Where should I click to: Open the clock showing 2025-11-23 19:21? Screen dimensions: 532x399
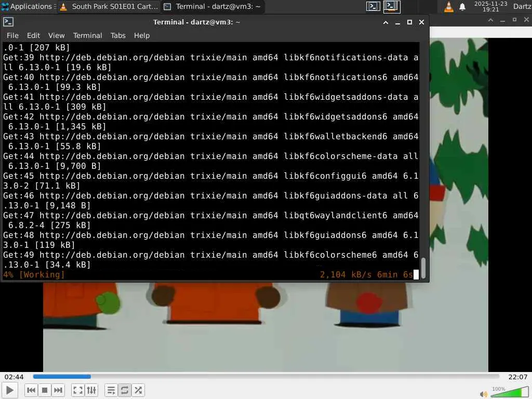click(x=490, y=6)
